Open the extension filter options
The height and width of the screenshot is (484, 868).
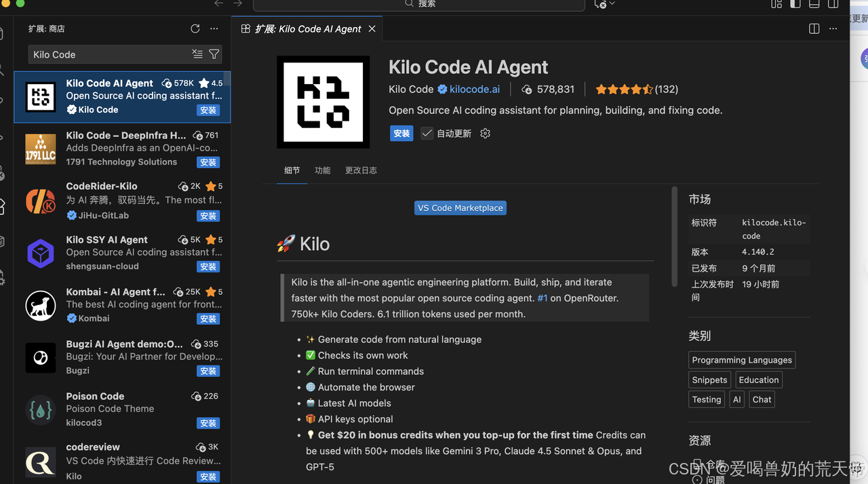214,54
